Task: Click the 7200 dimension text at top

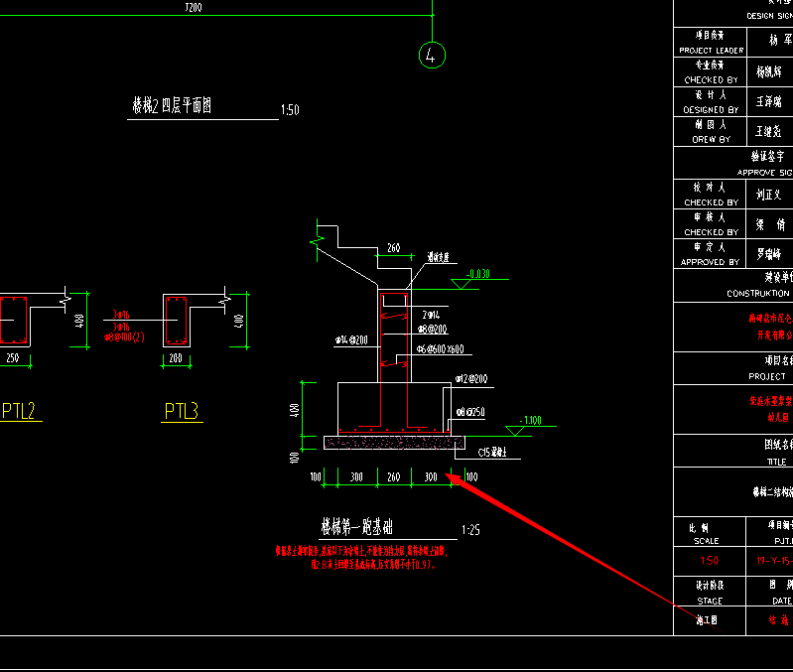Action: [x=194, y=7]
